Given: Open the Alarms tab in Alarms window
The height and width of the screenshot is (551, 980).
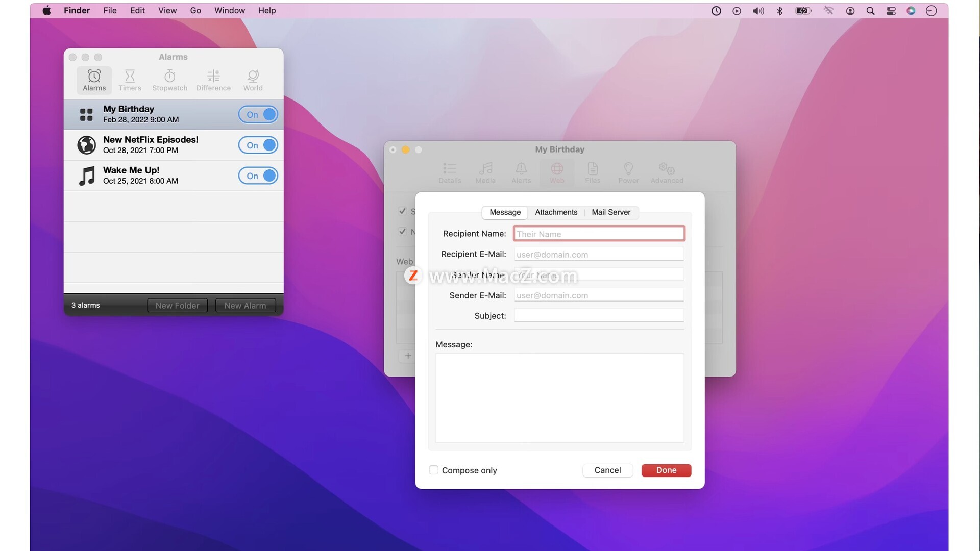Looking at the screenshot, I should 94,80.
